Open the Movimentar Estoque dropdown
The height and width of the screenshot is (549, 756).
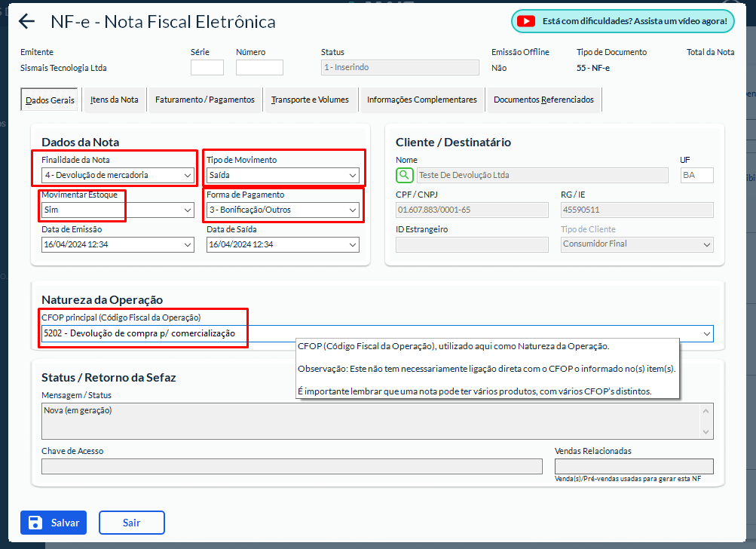(x=118, y=210)
